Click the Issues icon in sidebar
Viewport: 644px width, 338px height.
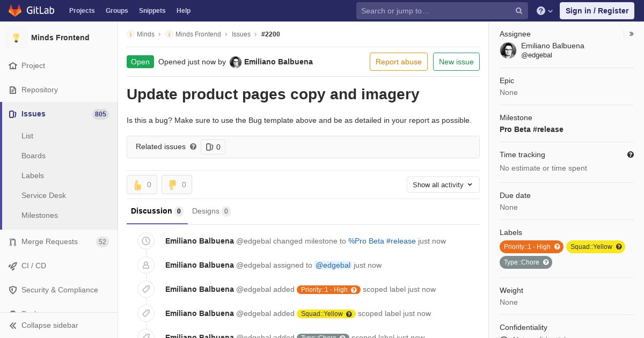pos(13,114)
